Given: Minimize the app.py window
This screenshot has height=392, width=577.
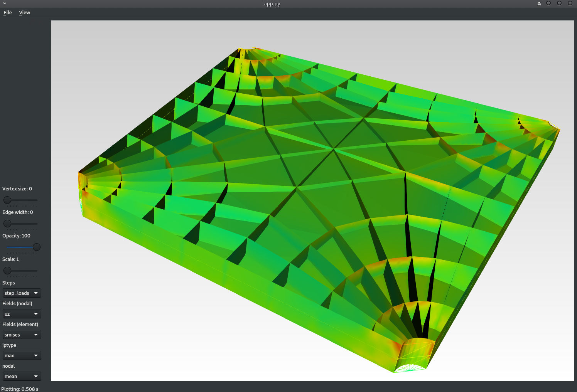Looking at the screenshot, I should coord(548,3).
